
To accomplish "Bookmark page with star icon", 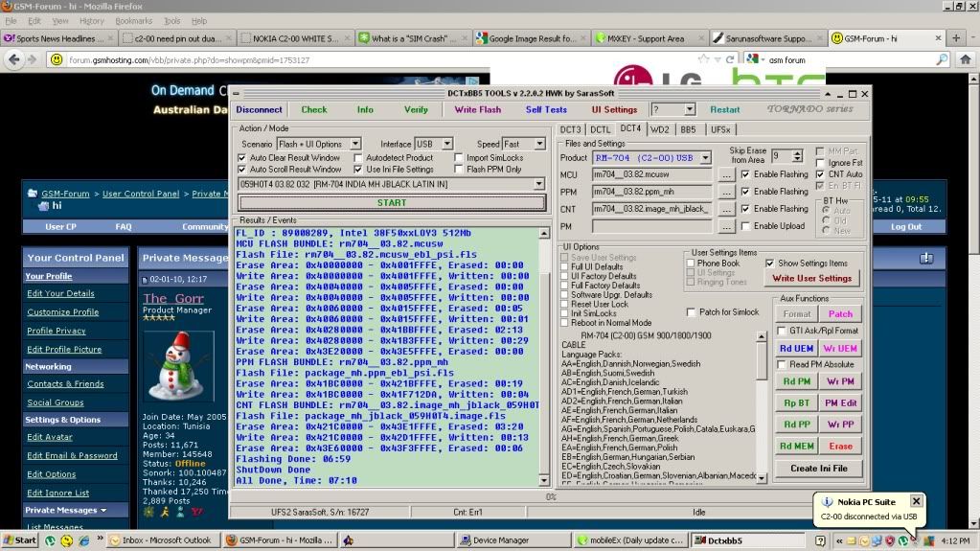I will click(704, 59).
